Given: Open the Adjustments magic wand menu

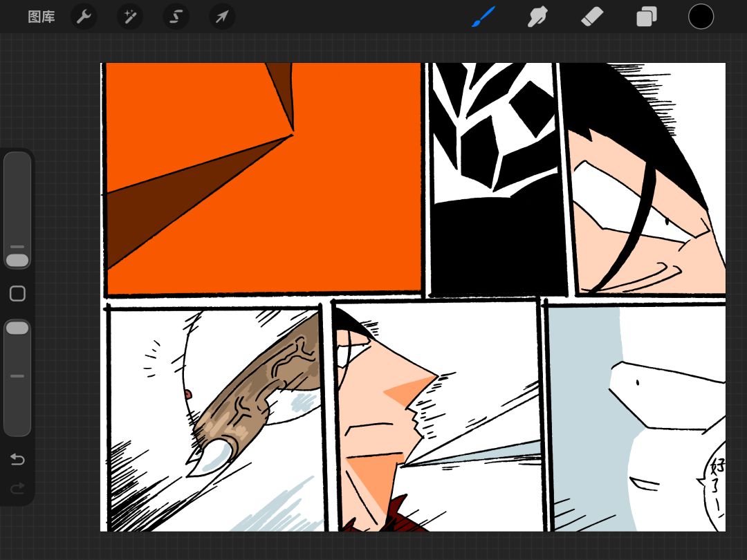Looking at the screenshot, I should click(x=129, y=17).
